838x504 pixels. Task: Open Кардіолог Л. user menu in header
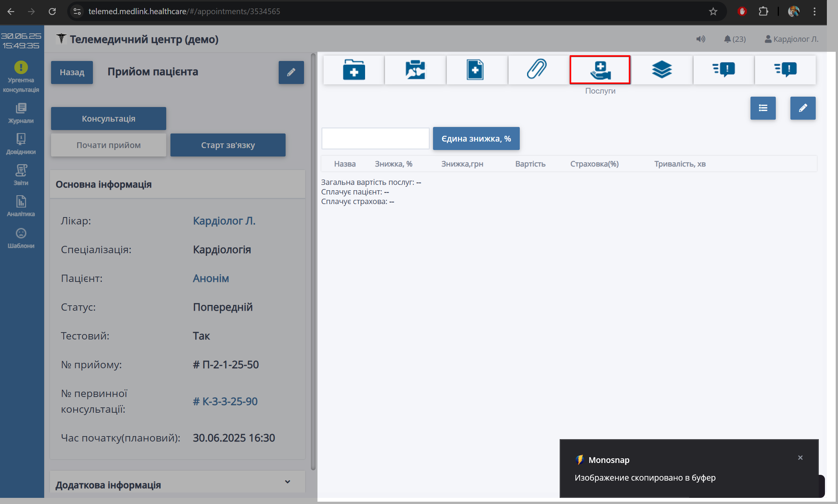click(791, 39)
